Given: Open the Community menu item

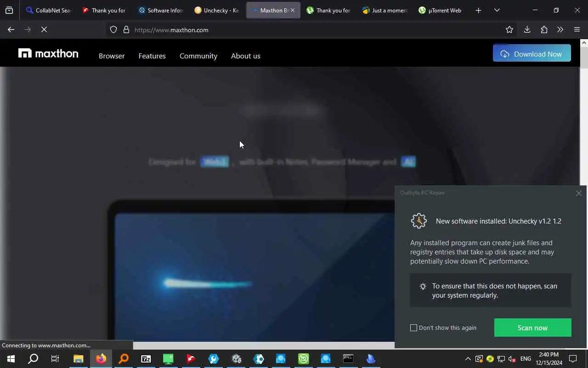Looking at the screenshot, I should [x=198, y=56].
